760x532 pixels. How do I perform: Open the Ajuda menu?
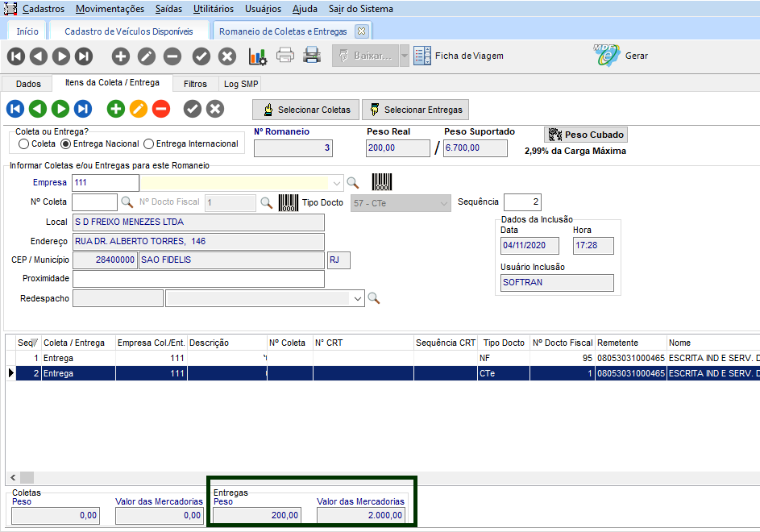(x=305, y=9)
